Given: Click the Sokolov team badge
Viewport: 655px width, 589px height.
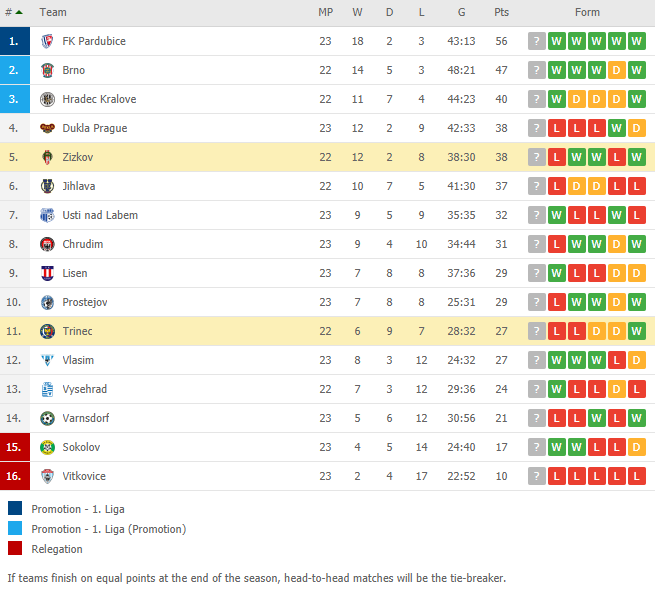Looking at the screenshot, I should pos(47,447).
